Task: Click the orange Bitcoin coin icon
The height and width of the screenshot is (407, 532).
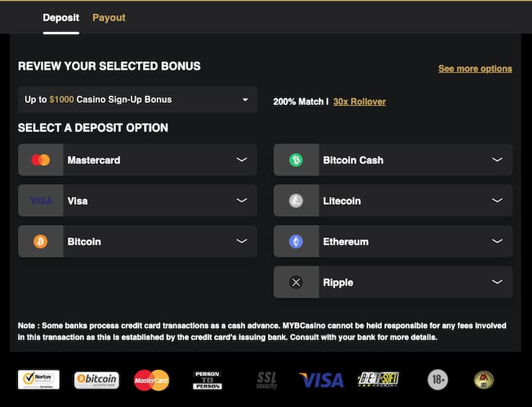Action: (x=41, y=242)
